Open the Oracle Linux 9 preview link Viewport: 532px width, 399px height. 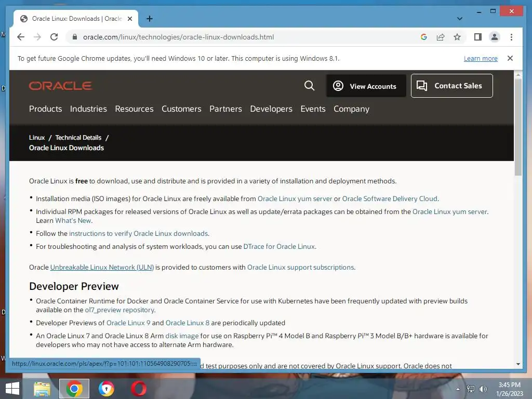(x=128, y=323)
